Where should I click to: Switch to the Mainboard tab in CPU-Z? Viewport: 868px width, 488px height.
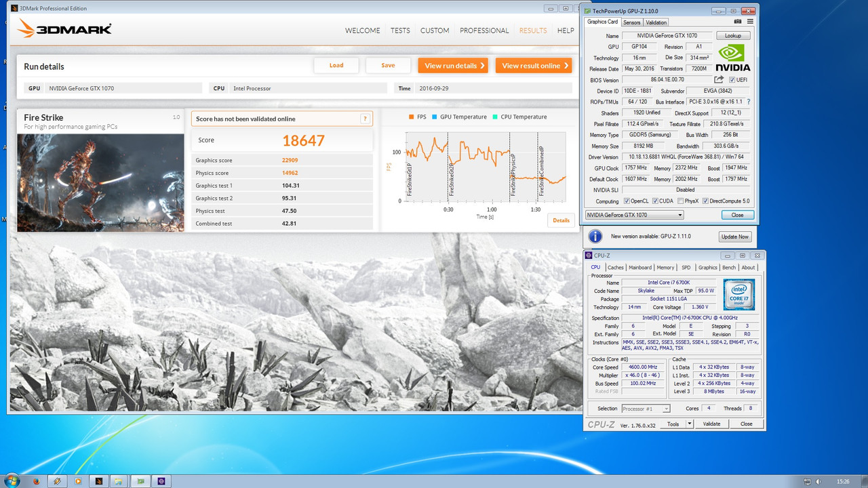pyautogui.click(x=640, y=268)
